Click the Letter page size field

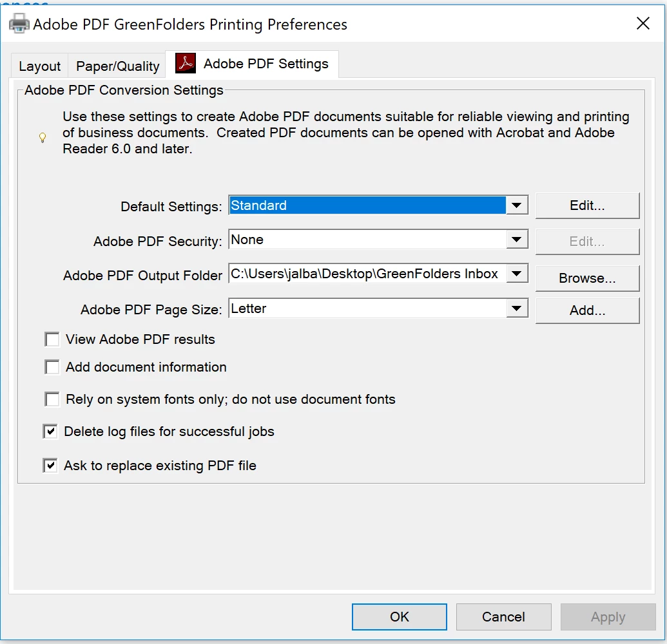coord(367,308)
